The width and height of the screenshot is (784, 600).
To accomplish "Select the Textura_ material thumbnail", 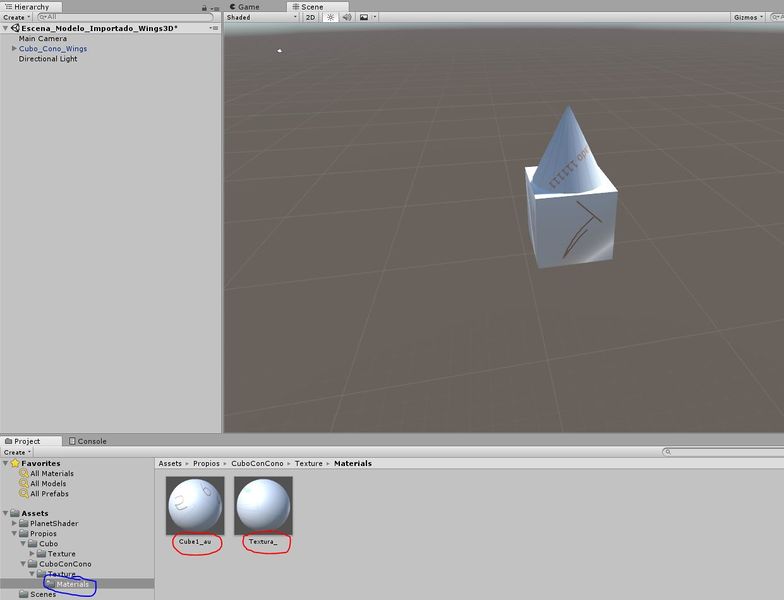I will tap(264, 506).
